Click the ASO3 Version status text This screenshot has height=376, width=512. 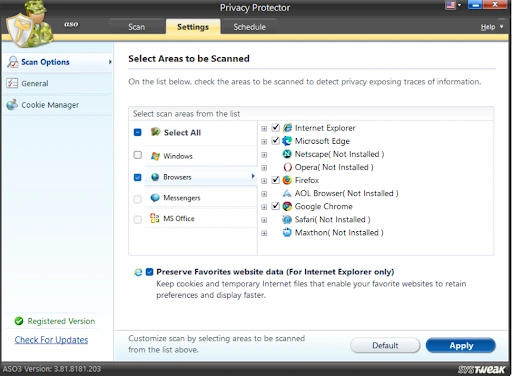52,369
